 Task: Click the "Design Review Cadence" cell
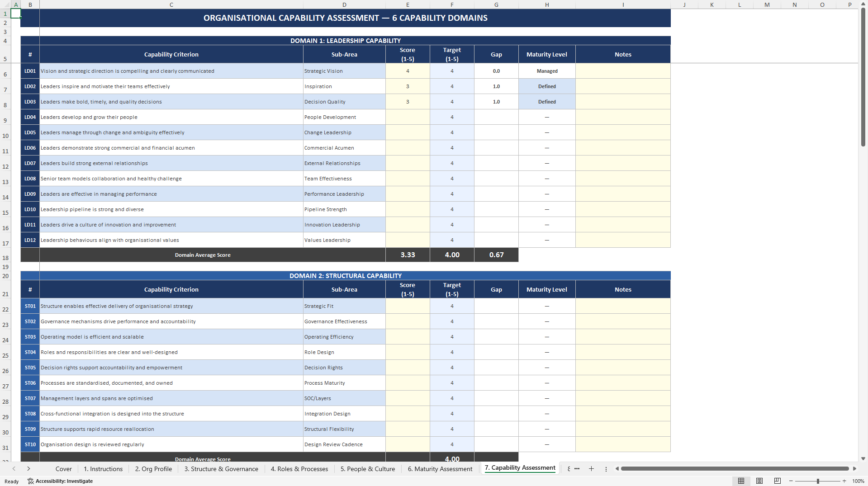[344, 444]
